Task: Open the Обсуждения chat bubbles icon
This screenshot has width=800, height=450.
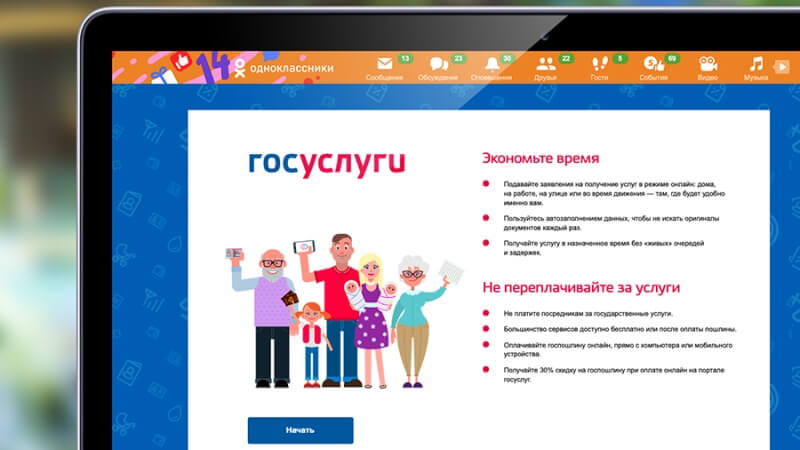Action: [x=439, y=64]
